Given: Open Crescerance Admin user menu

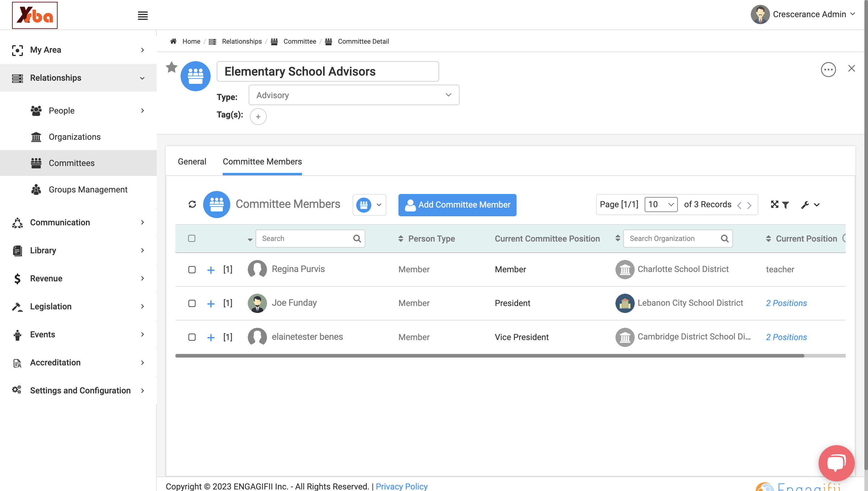Looking at the screenshot, I should [x=803, y=14].
